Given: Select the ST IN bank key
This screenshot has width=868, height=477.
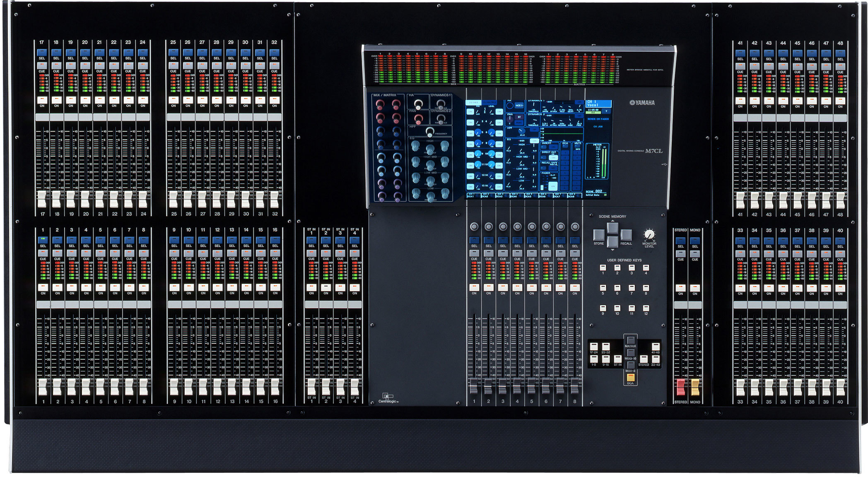Looking at the screenshot, I should (618, 359).
